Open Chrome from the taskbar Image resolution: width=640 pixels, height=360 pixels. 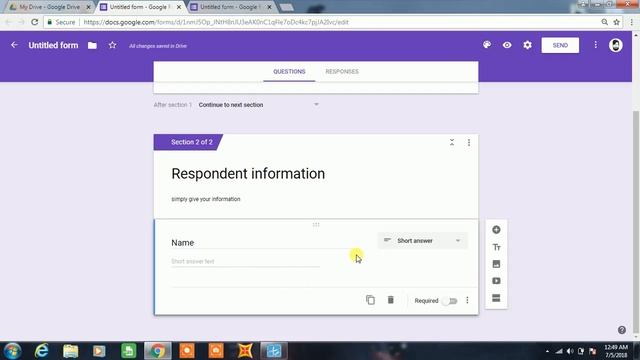(x=158, y=351)
